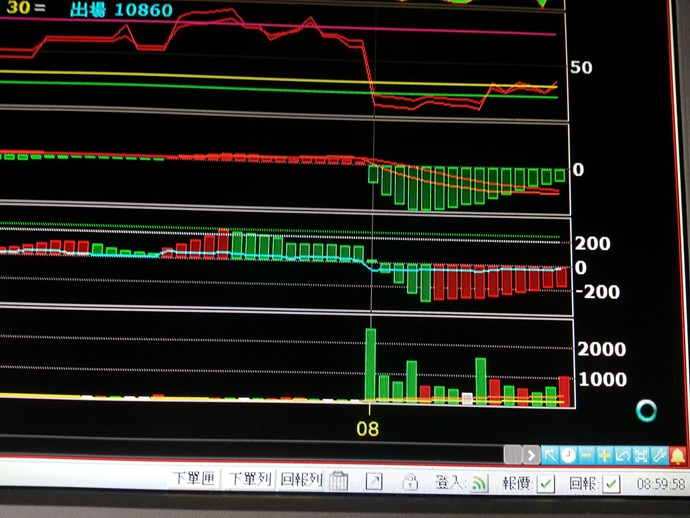Toggle the 報價 quote checkbox
The image size is (690, 518).
pyautogui.click(x=546, y=484)
